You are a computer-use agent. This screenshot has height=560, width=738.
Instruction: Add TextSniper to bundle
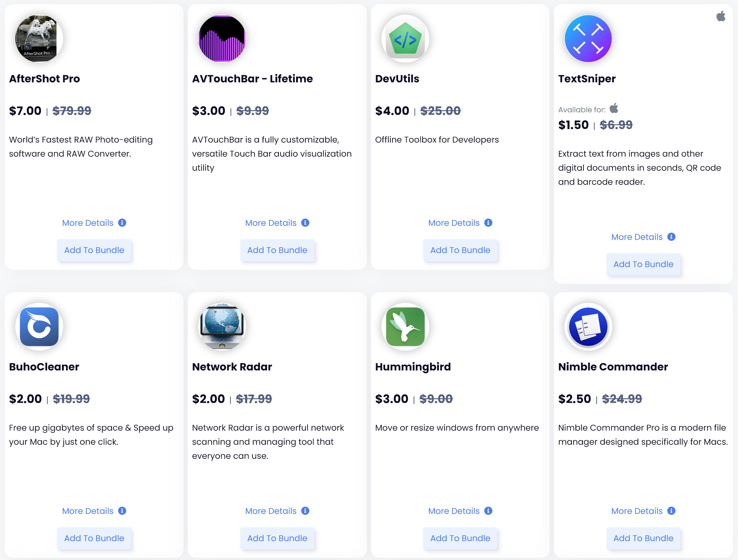tap(643, 264)
